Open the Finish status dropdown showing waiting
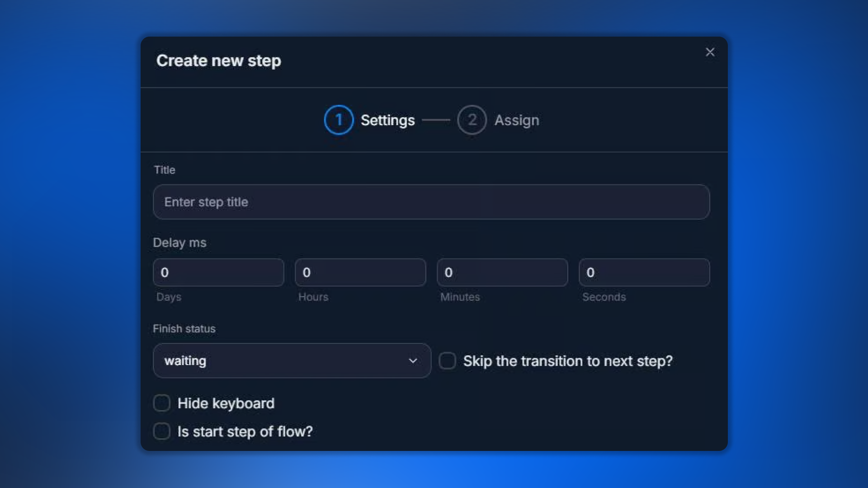868x488 pixels. [292, 361]
